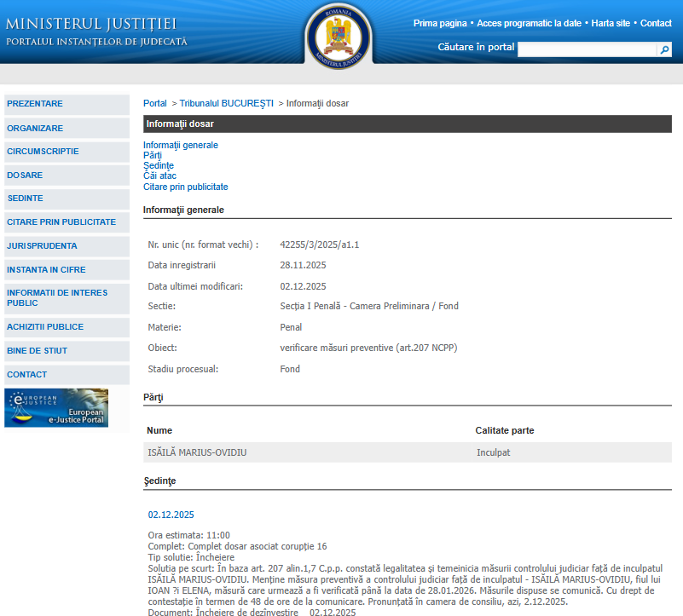Open the ORGANIZARE sidebar menu item
Screen dimensions: 683x616
coord(35,128)
